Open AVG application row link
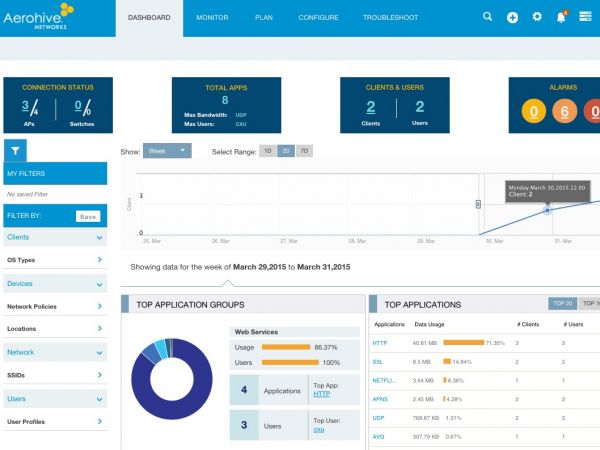The height and width of the screenshot is (450, 600). pos(378,437)
